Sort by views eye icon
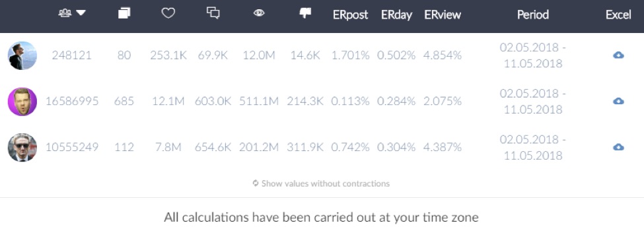This screenshot has width=644, height=250. [259, 14]
